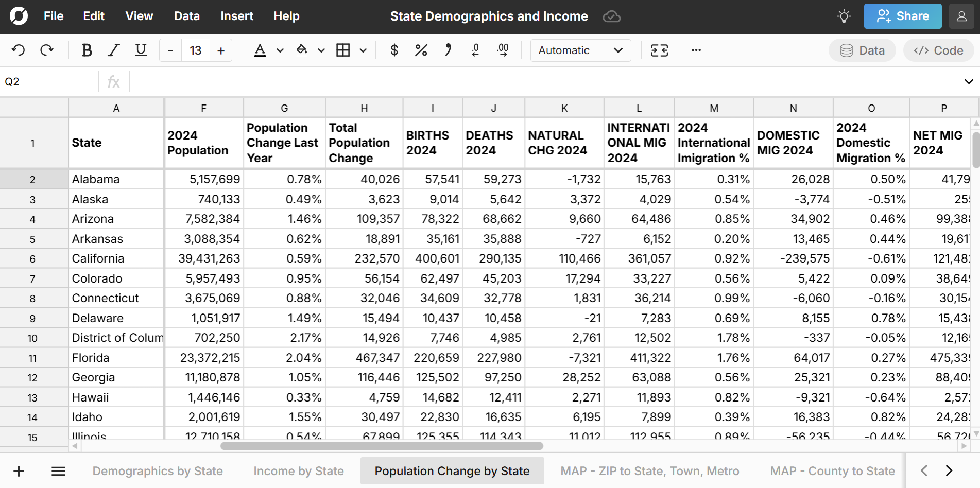Apply currency dollar format
The height and width of the screenshot is (488, 980).
394,50
